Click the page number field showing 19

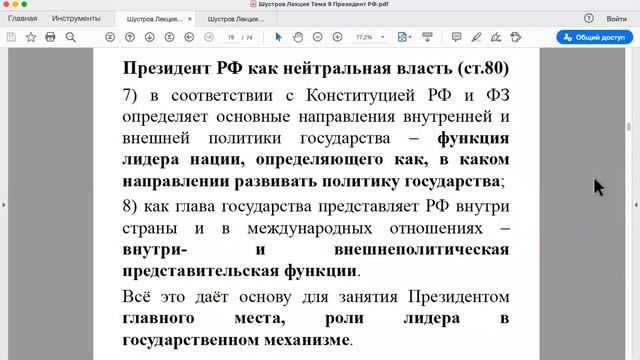pos(231,37)
